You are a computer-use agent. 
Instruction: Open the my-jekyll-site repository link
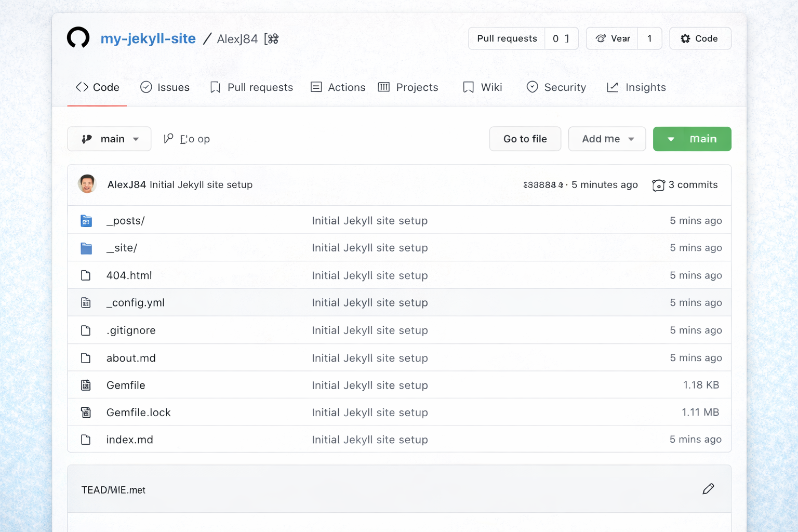[148, 38]
